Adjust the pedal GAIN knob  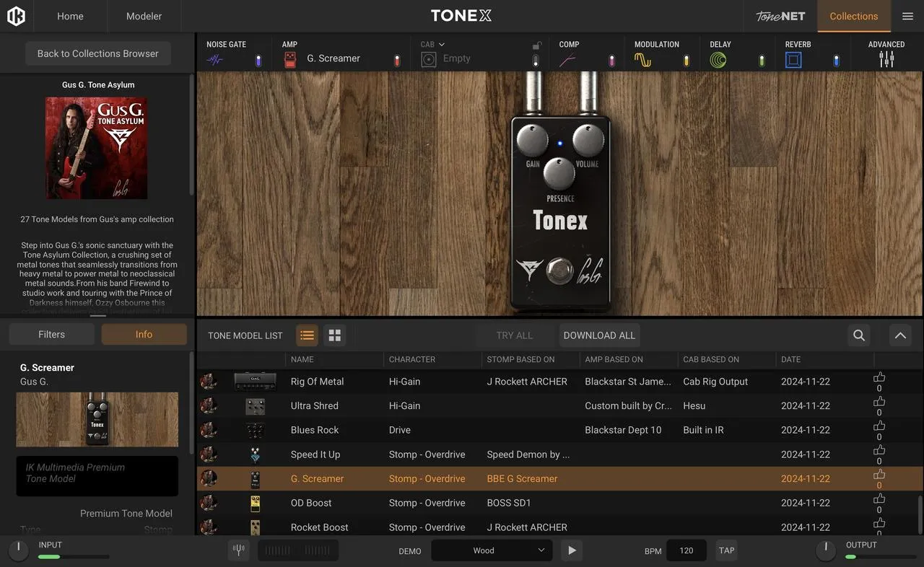pyautogui.click(x=532, y=140)
